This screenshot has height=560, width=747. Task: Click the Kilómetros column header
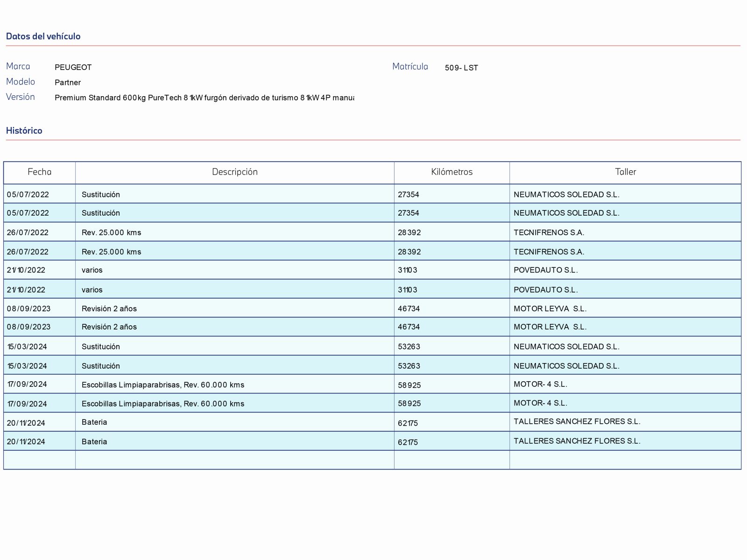click(x=451, y=172)
